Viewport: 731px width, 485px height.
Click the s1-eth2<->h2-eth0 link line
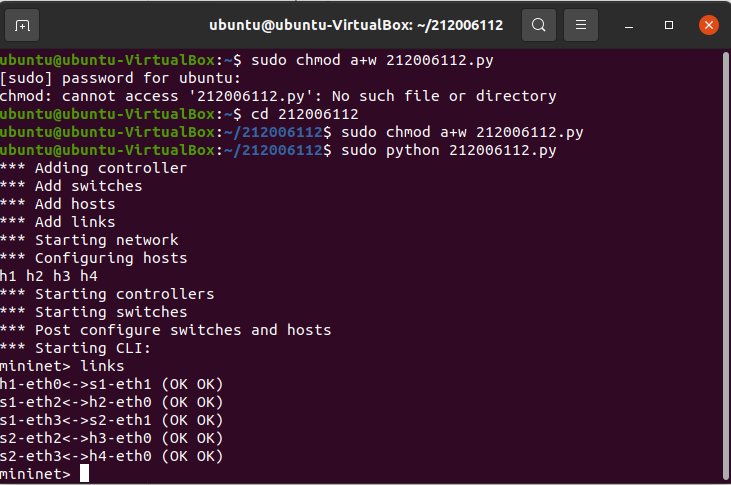[111, 402]
